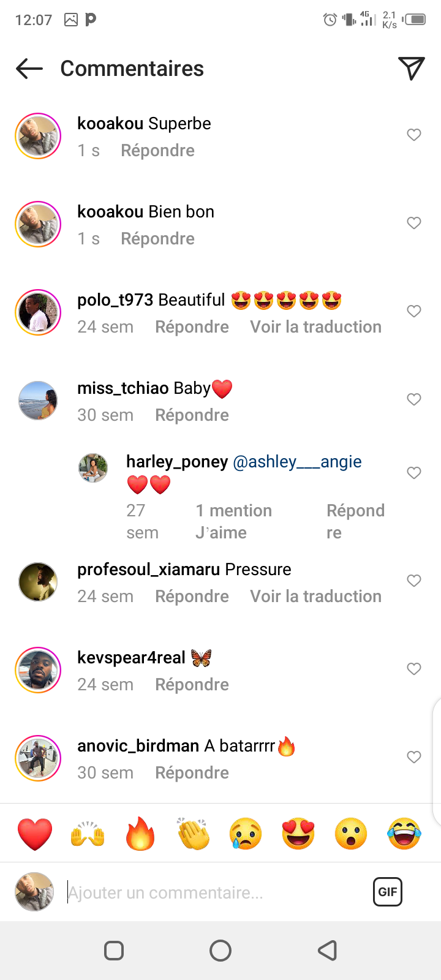Like anovic_birdman's comment
441x980 pixels.
pyautogui.click(x=414, y=757)
